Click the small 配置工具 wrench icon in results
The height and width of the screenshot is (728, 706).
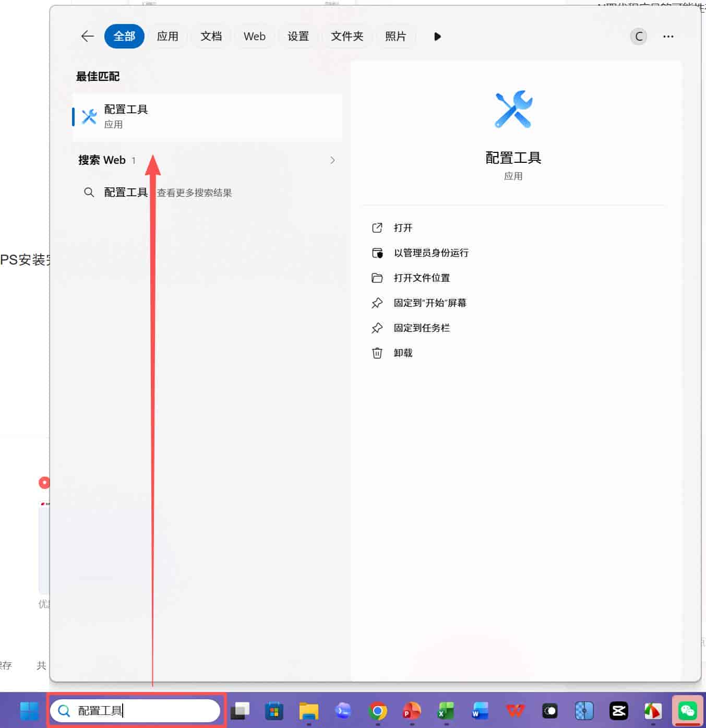coord(89,116)
